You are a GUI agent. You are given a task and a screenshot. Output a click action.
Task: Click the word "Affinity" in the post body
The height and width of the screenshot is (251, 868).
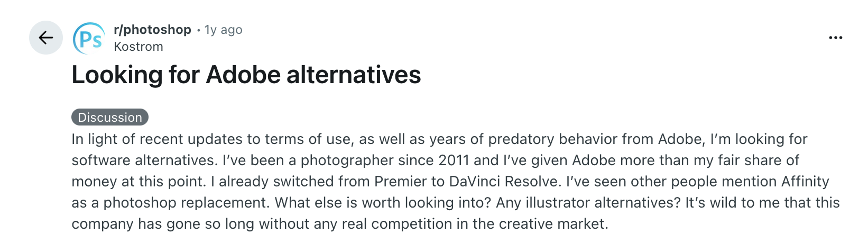point(805,182)
